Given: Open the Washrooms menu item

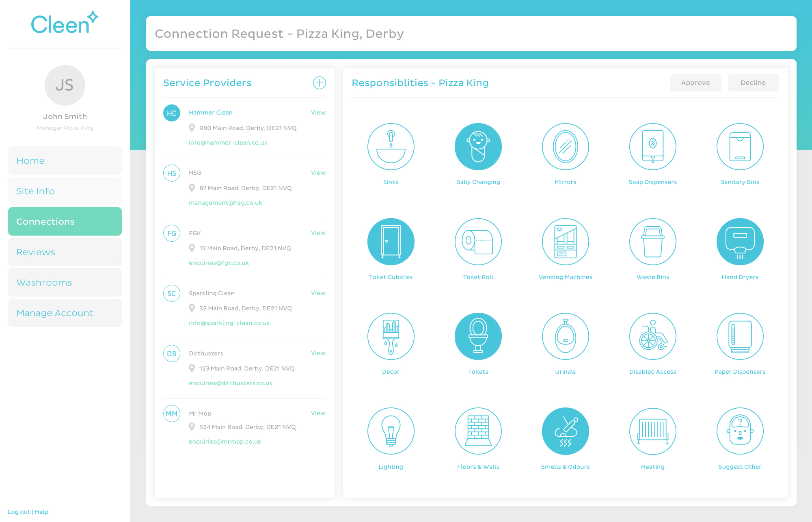Looking at the screenshot, I should 65,282.
